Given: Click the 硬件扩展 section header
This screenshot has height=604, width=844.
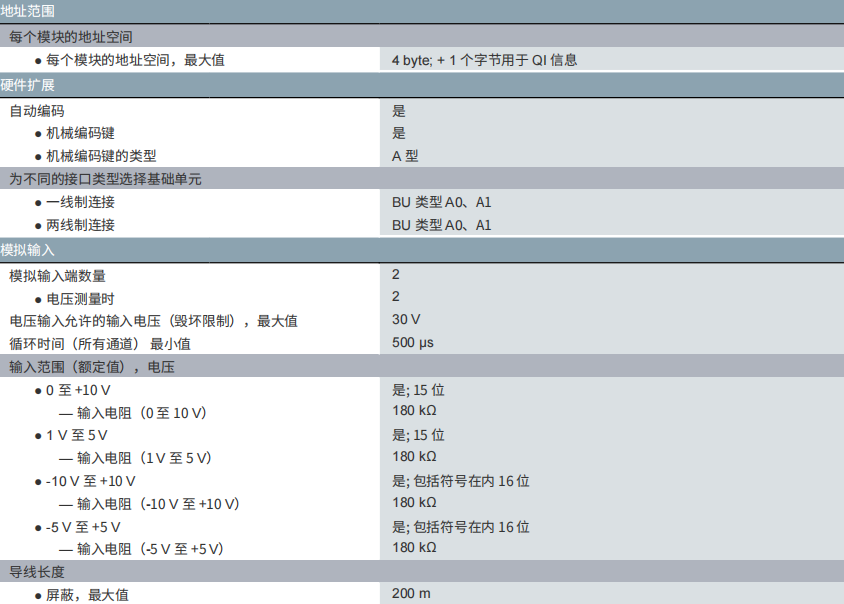Looking at the screenshot, I should click(28, 85).
